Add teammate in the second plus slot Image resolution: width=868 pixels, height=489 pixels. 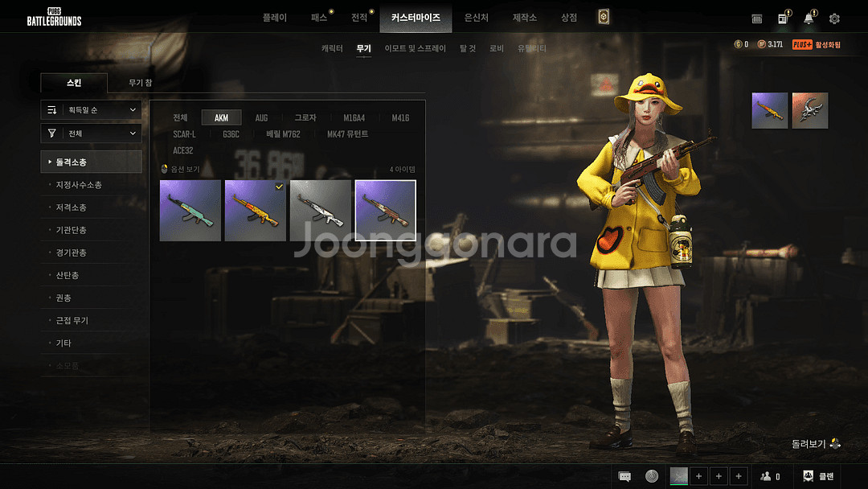719,476
